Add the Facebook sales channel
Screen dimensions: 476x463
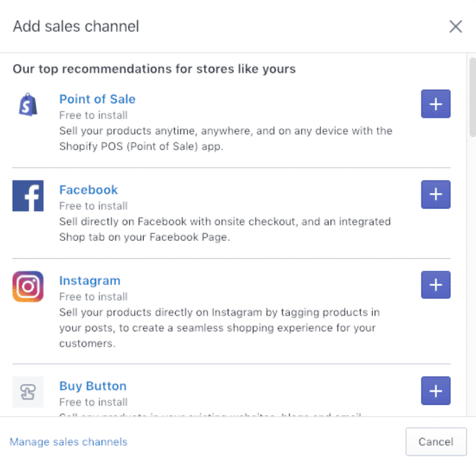[436, 194]
